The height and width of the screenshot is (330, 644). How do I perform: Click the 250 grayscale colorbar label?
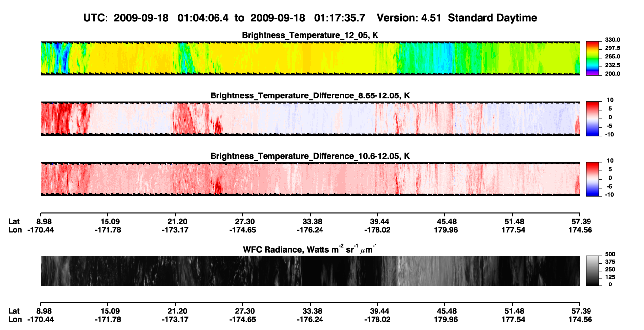tap(610, 270)
